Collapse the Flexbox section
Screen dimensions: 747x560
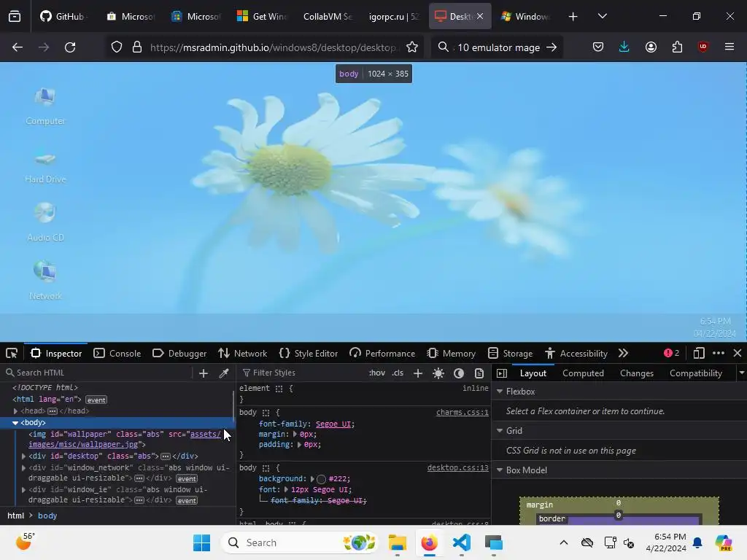[500, 392]
